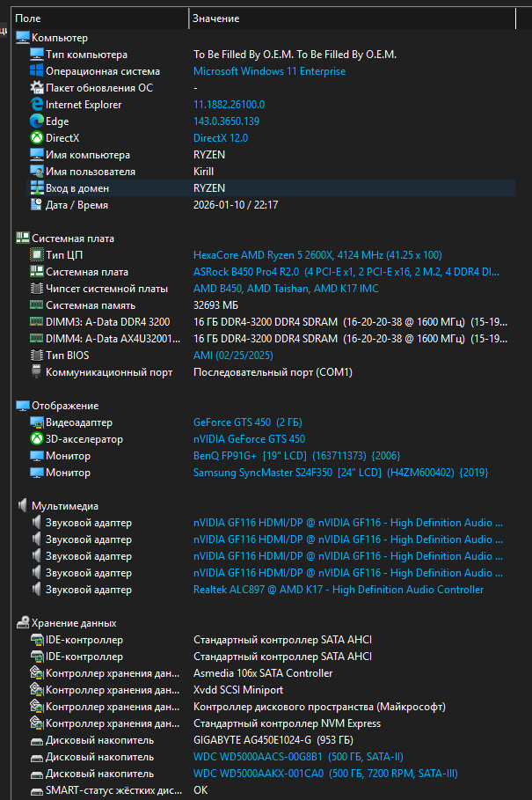Click the Хранение данных section icon
This screenshot has width=532, height=800.
(22, 623)
